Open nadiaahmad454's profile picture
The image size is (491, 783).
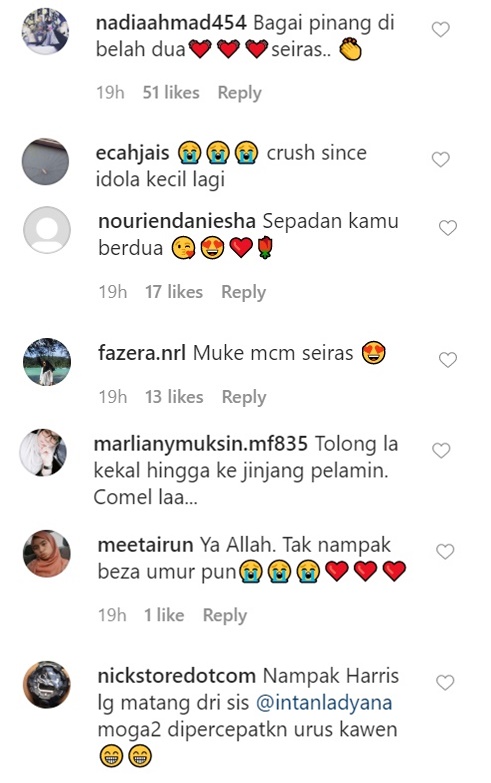pos(45,31)
